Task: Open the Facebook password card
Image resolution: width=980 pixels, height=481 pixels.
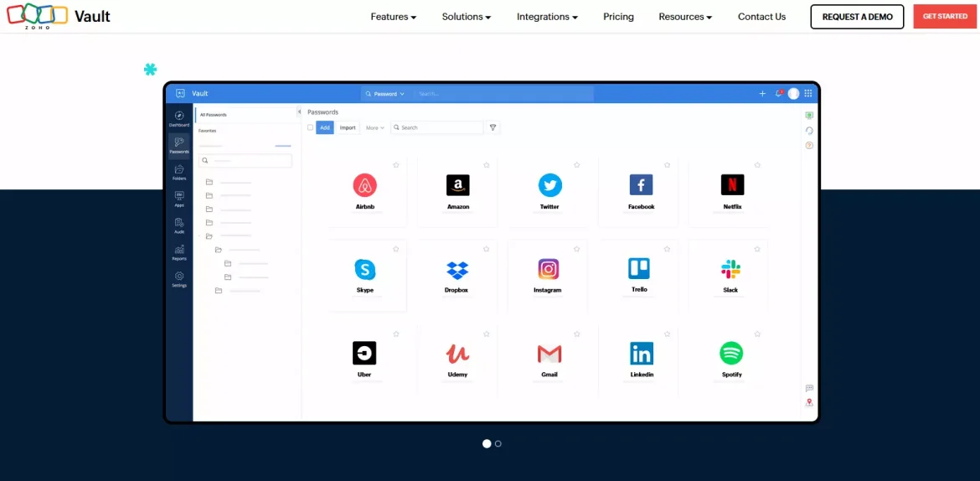Action: click(639, 192)
